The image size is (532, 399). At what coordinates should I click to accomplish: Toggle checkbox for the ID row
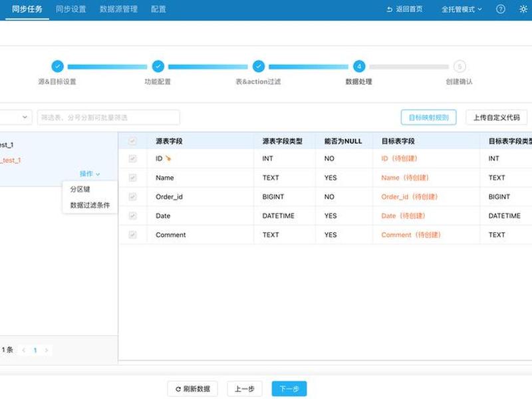coord(132,158)
